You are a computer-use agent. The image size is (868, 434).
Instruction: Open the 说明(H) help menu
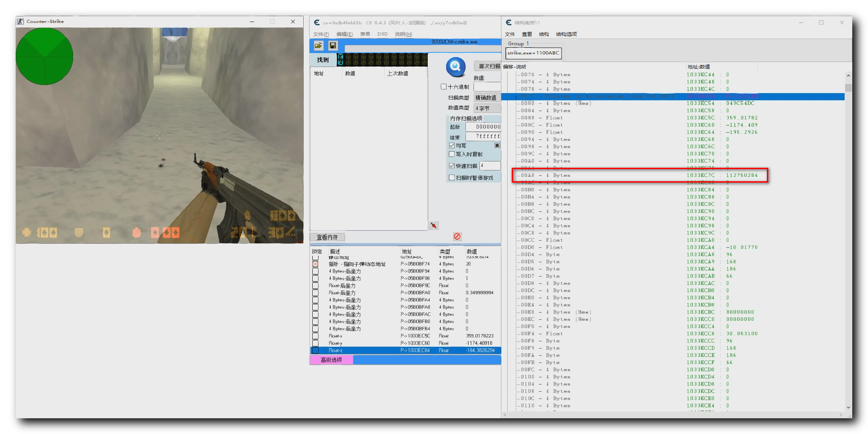pyautogui.click(x=403, y=34)
